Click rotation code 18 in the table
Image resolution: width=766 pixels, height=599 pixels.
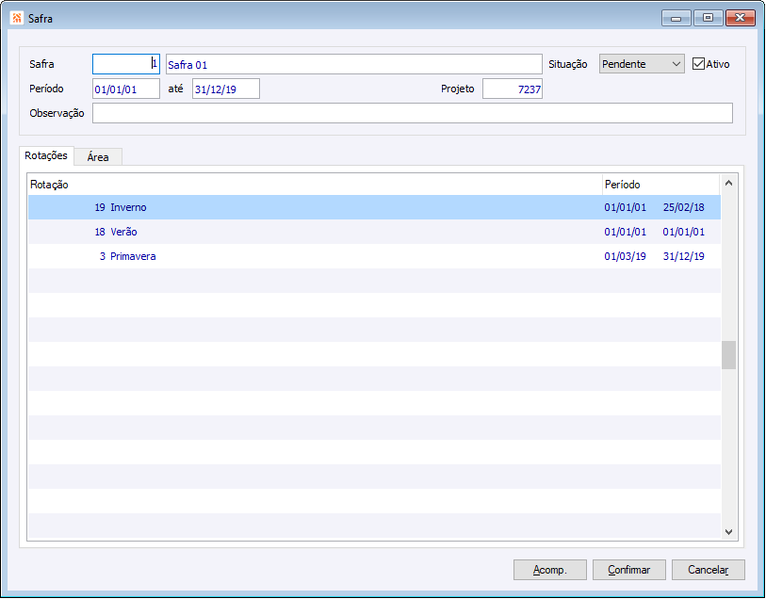point(100,232)
